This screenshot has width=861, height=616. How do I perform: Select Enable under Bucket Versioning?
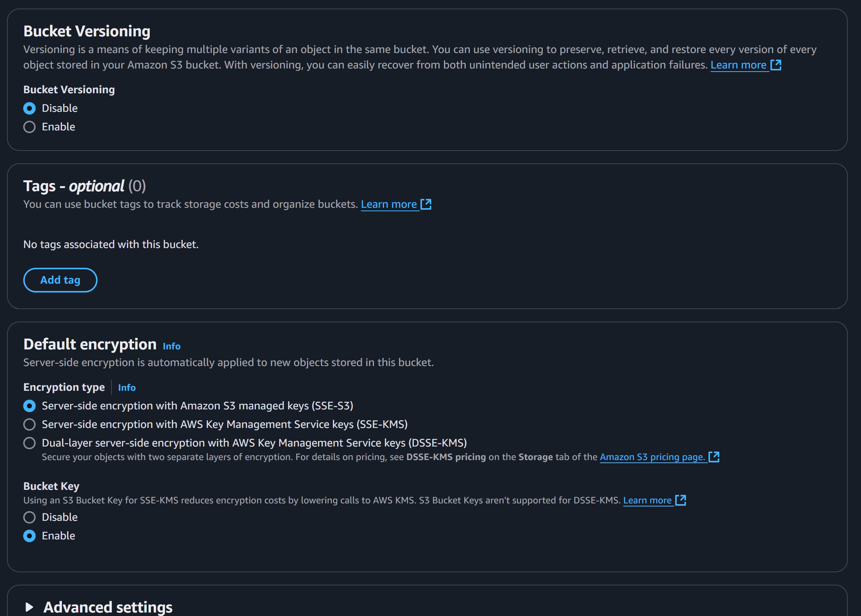tap(29, 127)
